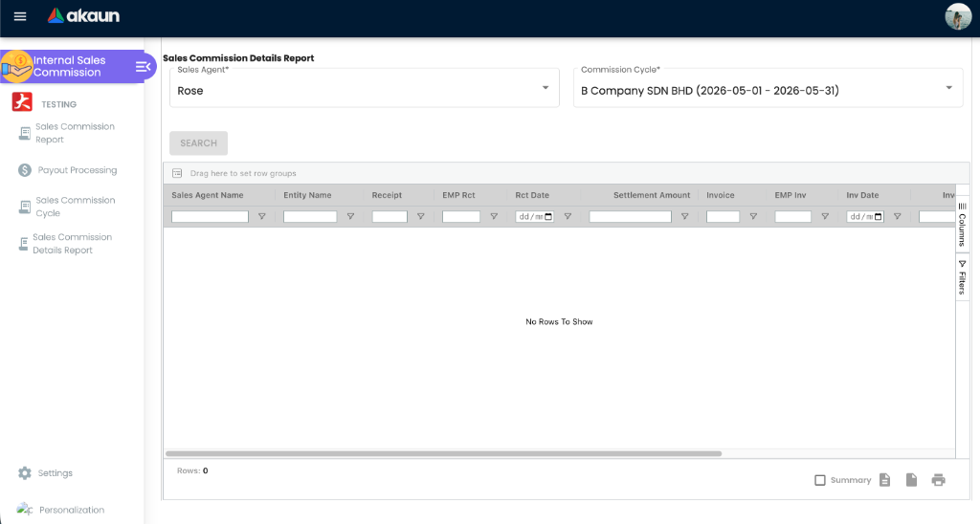This screenshot has width=980, height=524.
Task: Open calendar picker in Inv Date filter
Action: click(879, 217)
